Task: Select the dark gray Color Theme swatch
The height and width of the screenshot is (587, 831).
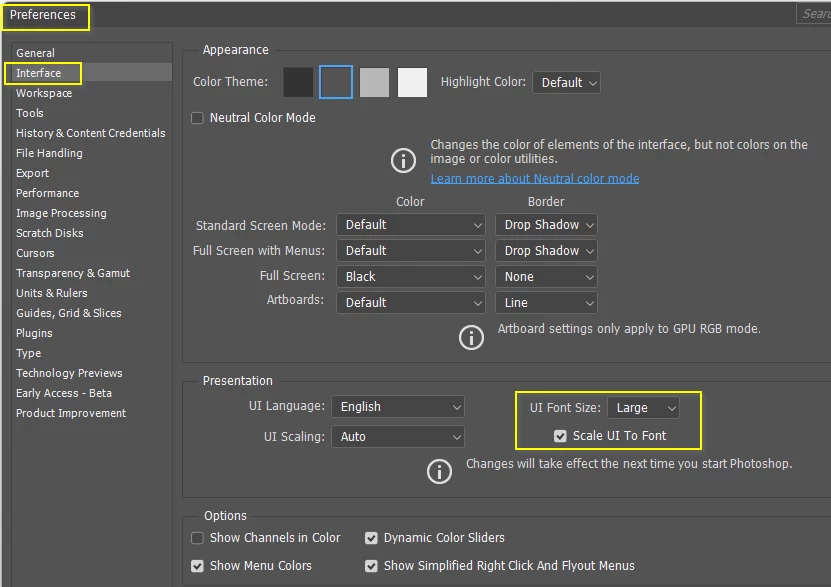Action: 336,83
